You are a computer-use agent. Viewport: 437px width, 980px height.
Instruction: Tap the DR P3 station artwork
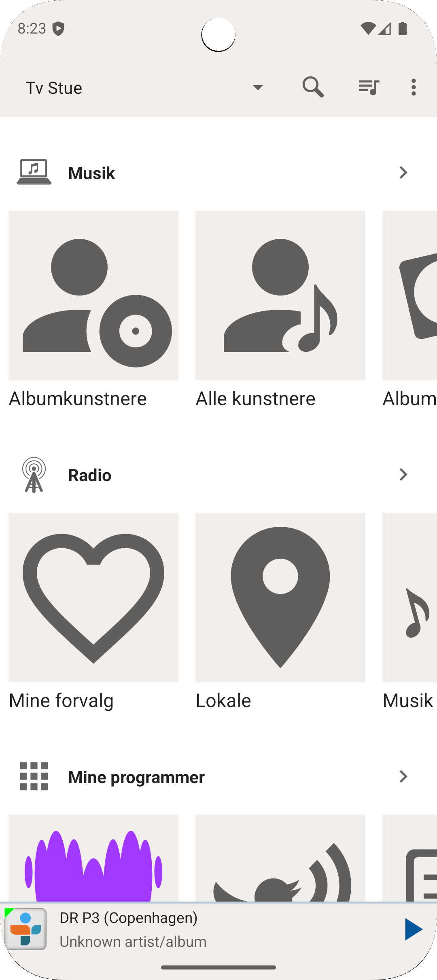point(25,929)
